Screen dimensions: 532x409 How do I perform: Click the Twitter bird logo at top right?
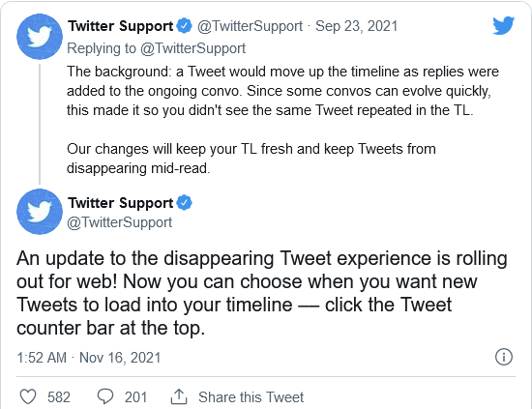pyautogui.click(x=504, y=25)
